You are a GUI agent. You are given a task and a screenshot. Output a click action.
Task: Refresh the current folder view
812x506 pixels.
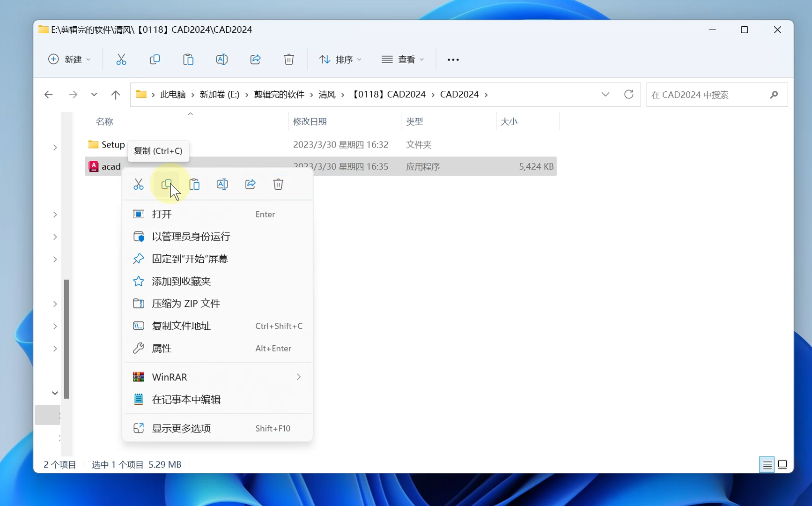coord(629,95)
